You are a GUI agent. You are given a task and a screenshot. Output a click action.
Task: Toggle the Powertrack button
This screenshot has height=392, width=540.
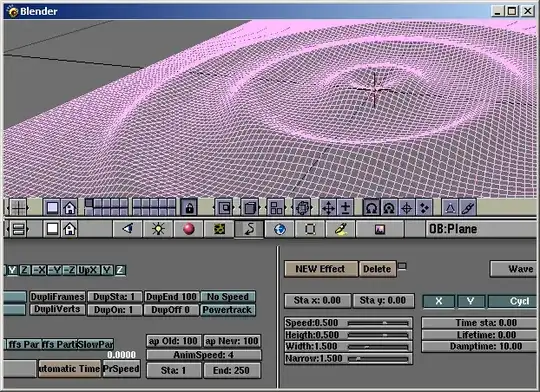click(228, 310)
